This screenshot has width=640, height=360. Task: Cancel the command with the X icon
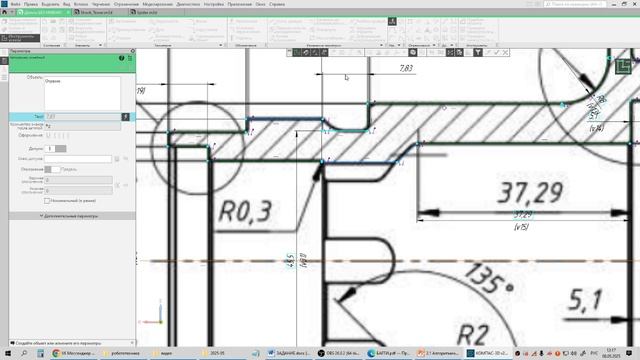(x=505, y=52)
